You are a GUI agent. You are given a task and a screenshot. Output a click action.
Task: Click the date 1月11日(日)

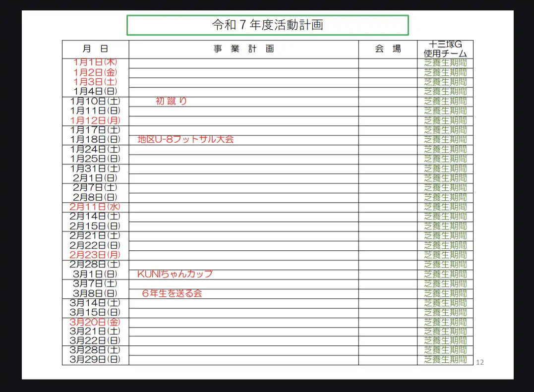(x=95, y=111)
